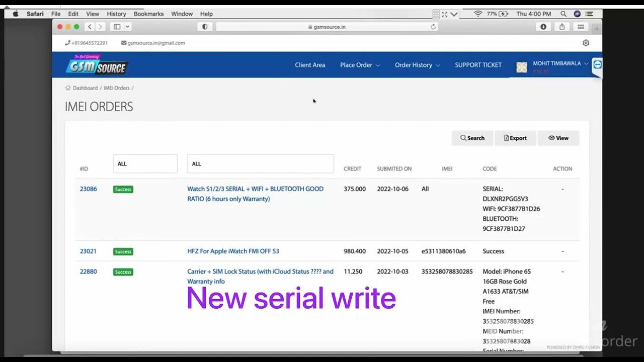The height and width of the screenshot is (362, 644).
Task: Click TeamViewer side tab icon
Action: click(x=597, y=65)
